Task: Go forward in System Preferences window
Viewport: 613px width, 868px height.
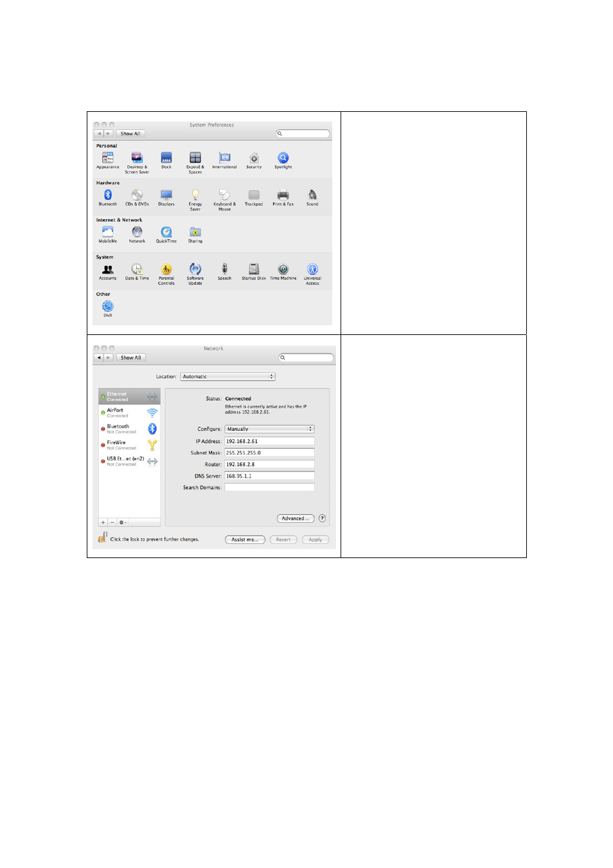Action: click(108, 134)
